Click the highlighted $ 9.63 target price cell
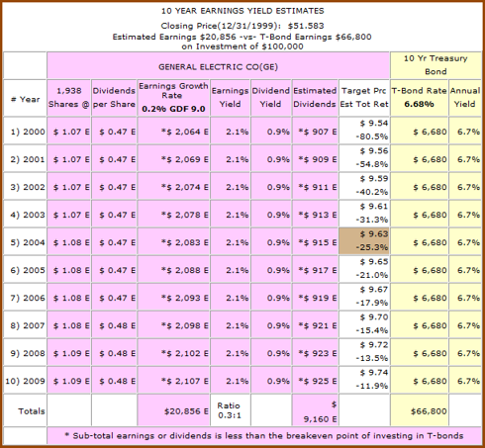 pyautogui.click(x=364, y=241)
